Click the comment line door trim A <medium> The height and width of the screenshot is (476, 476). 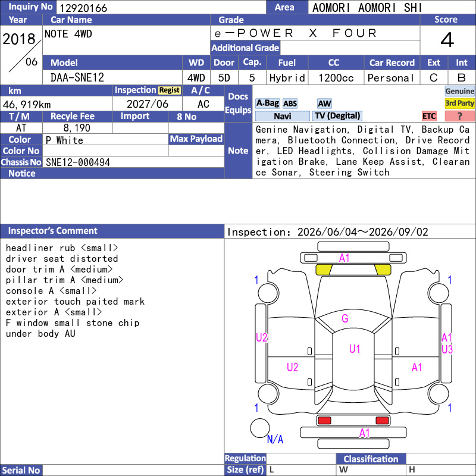point(59,270)
